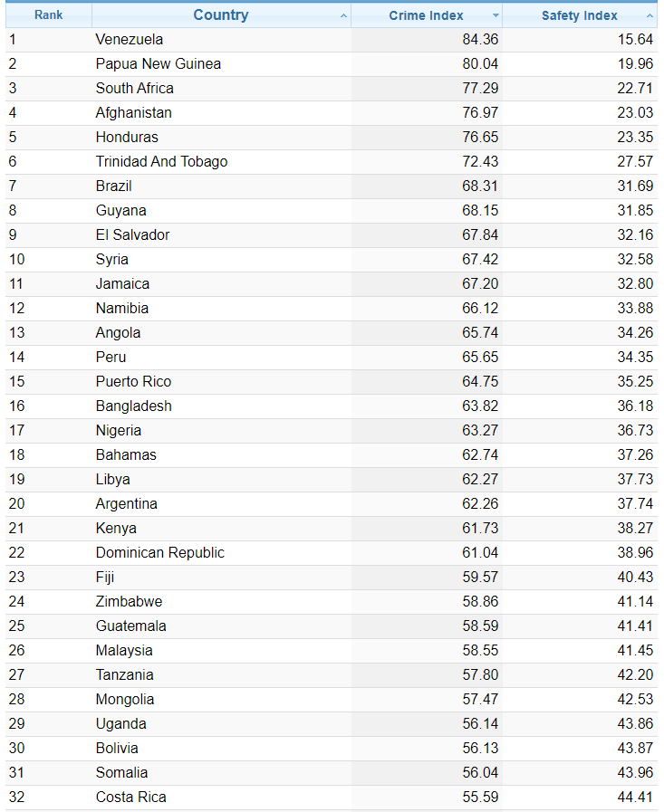This screenshot has height=812, width=664.
Task: Click Papua New Guinea in the table
Action: [159, 64]
